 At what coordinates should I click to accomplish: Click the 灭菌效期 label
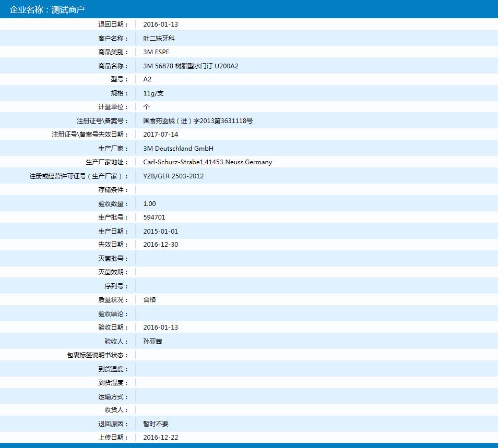tap(113, 272)
